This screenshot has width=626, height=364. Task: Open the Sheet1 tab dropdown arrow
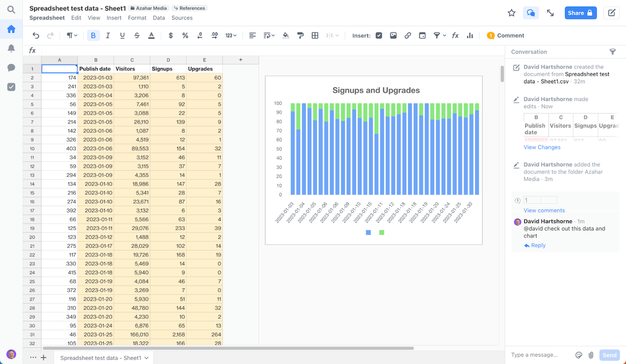[x=147, y=358]
